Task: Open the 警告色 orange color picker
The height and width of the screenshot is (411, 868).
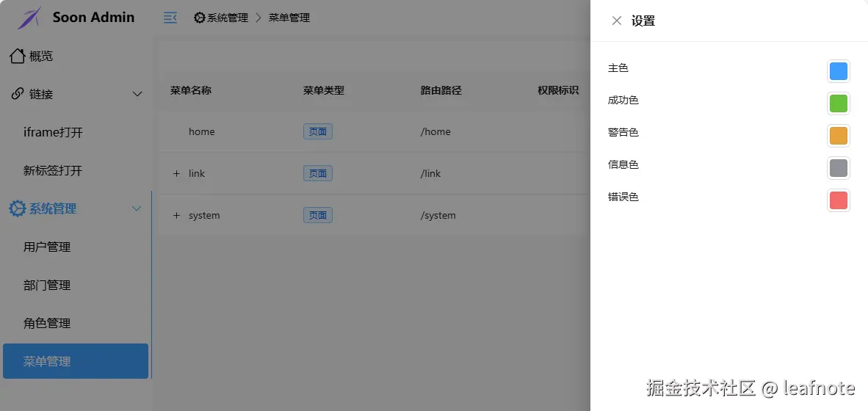Action: pyautogui.click(x=838, y=136)
